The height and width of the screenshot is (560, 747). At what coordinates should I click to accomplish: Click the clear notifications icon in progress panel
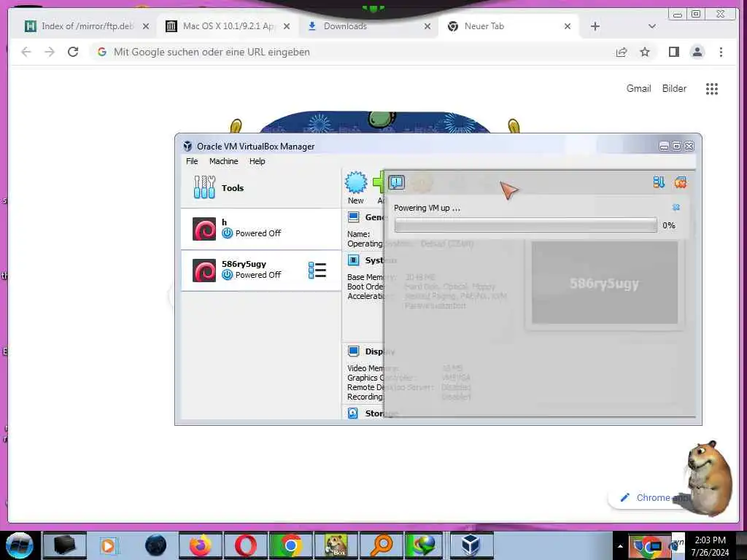pyautogui.click(x=681, y=182)
